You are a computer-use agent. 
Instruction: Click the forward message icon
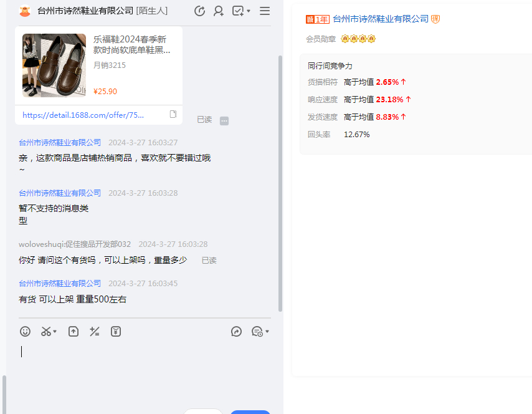pyautogui.click(x=236, y=332)
